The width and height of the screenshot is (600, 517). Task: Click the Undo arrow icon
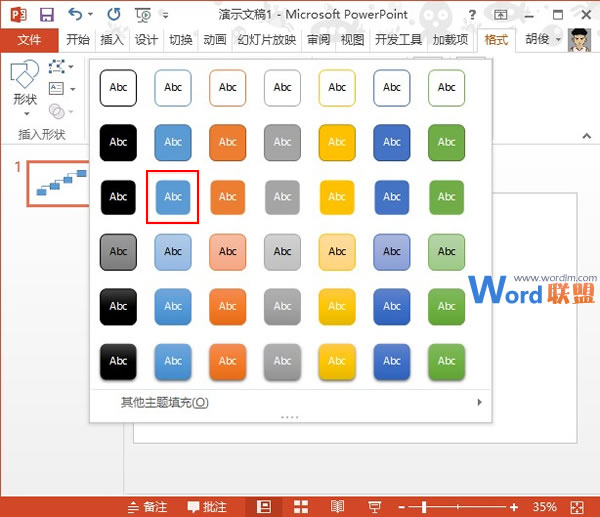tap(75, 15)
